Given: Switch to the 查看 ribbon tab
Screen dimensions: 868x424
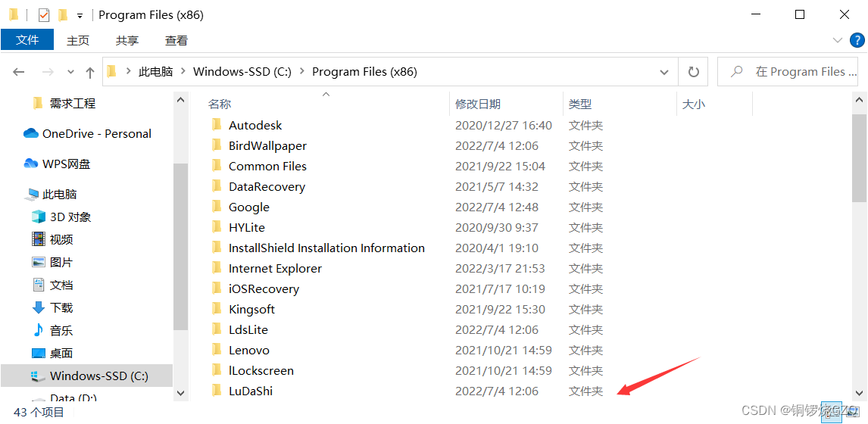Looking at the screenshot, I should pos(176,40).
